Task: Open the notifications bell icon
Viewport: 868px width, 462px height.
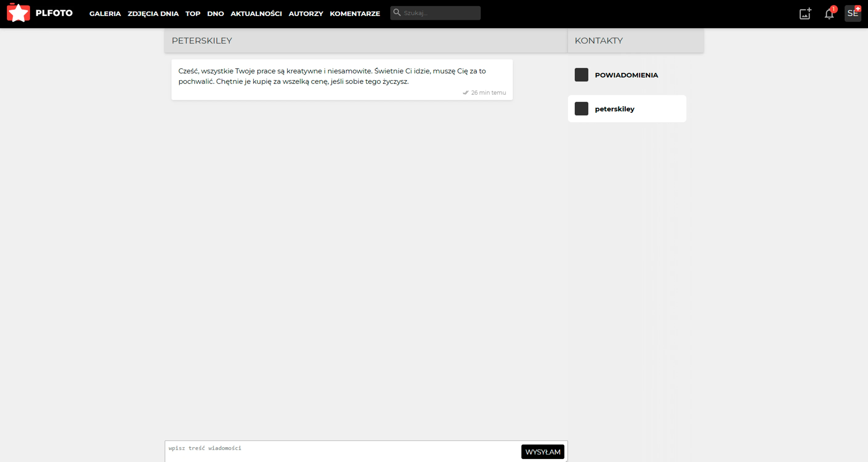Action: 829,14
